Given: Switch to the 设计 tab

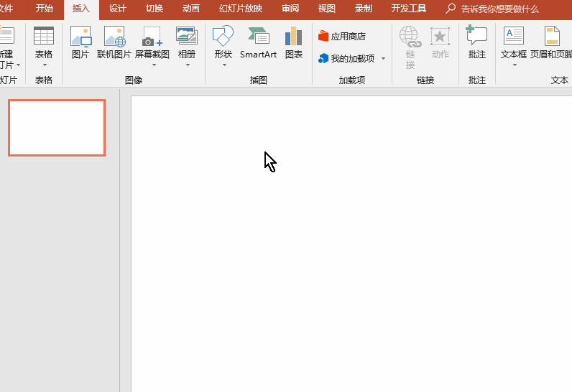Looking at the screenshot, I should point(117,9).
